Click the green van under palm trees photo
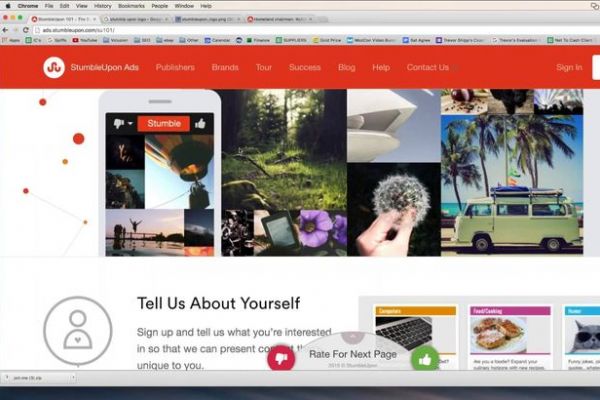Image resolution: width=600 pixels, height=400 pixels. (x=512, y=184)
